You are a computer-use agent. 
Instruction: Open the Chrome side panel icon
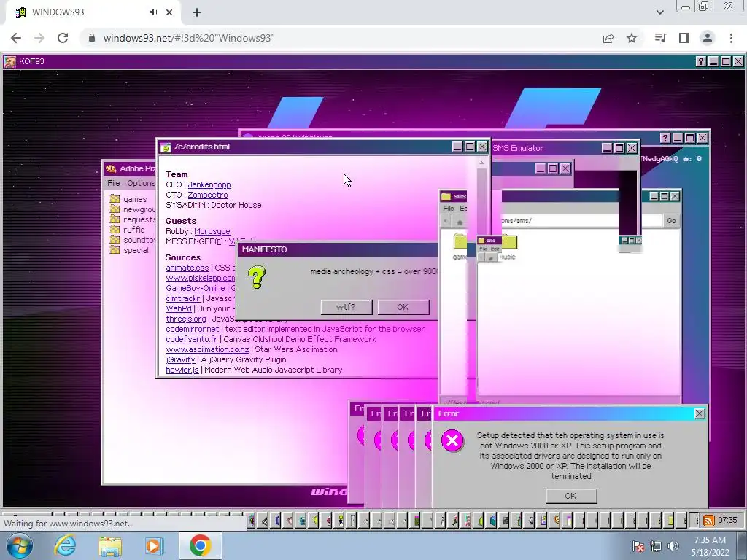click(x=684, y=38)
